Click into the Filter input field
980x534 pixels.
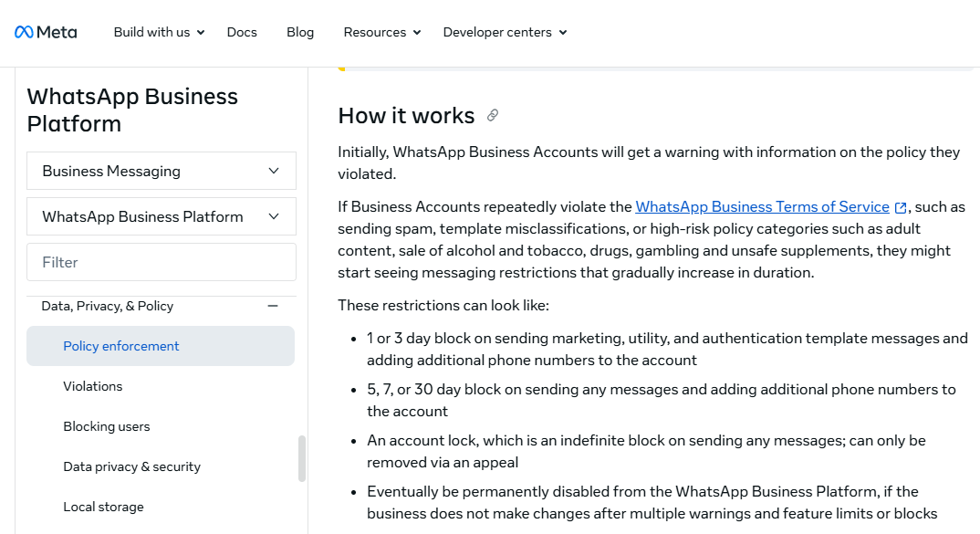162,262
